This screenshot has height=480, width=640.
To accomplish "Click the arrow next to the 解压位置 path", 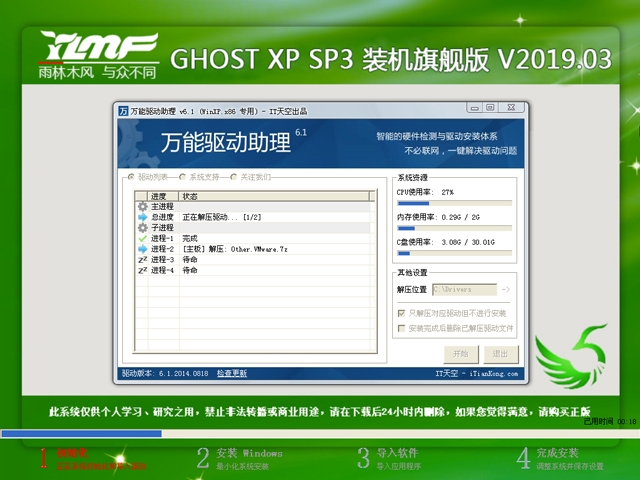I will coord(505,290).
